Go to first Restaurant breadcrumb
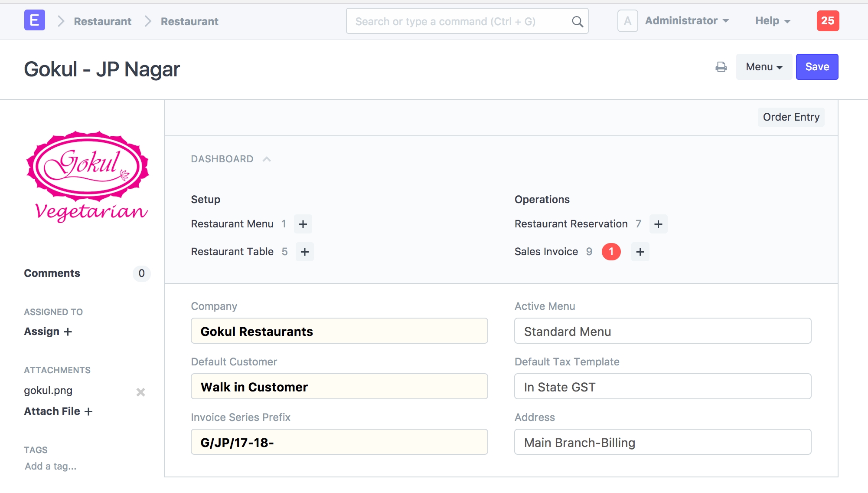 pos(102,21)
